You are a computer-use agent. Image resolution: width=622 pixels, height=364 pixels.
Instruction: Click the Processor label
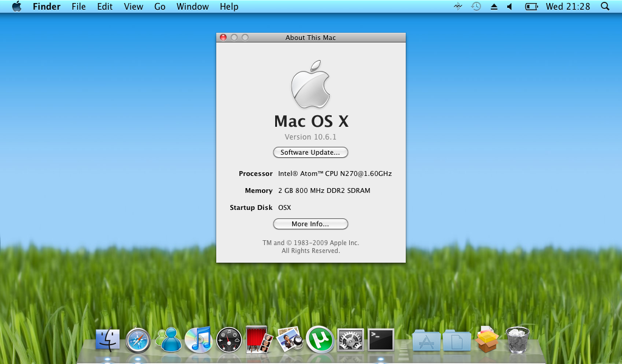point(256,174)
